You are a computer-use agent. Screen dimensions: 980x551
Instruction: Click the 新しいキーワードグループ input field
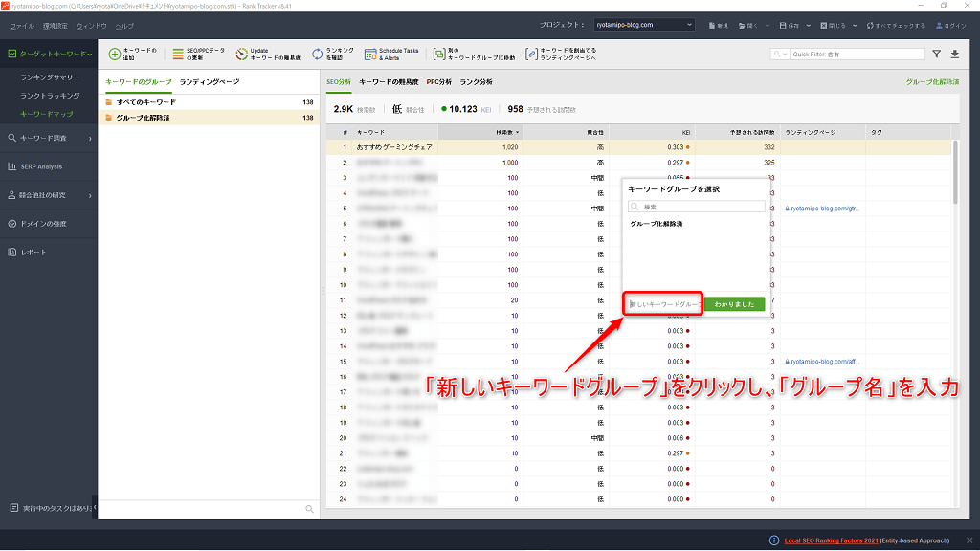664,304
